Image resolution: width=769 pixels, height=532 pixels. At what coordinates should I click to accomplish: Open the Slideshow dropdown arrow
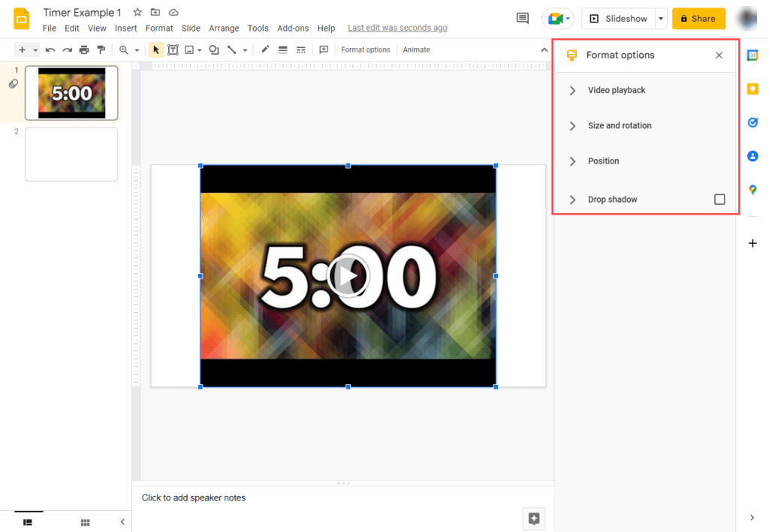pyautogui.click(x=659, y=18)
